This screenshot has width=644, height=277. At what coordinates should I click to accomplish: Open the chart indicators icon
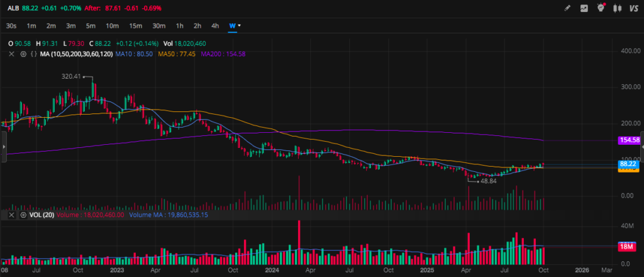584,8
